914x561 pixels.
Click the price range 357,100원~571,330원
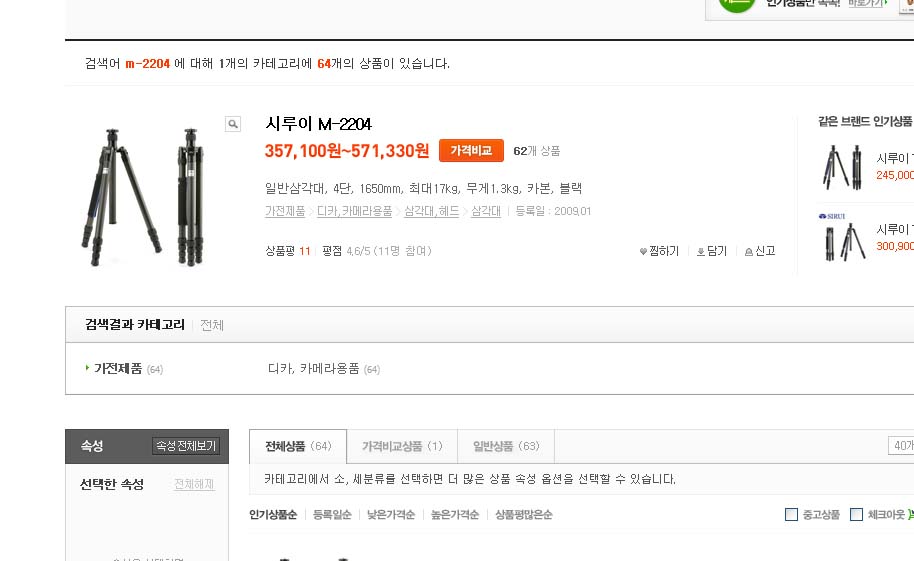click(347, 151)
